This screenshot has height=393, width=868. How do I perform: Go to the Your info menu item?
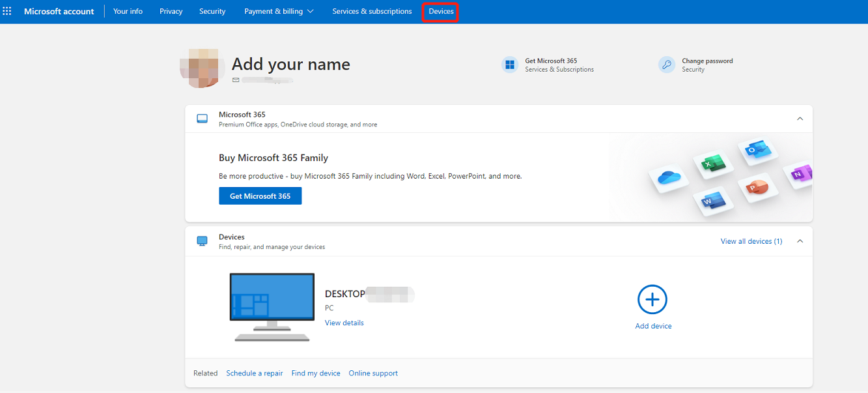[128, 11]
